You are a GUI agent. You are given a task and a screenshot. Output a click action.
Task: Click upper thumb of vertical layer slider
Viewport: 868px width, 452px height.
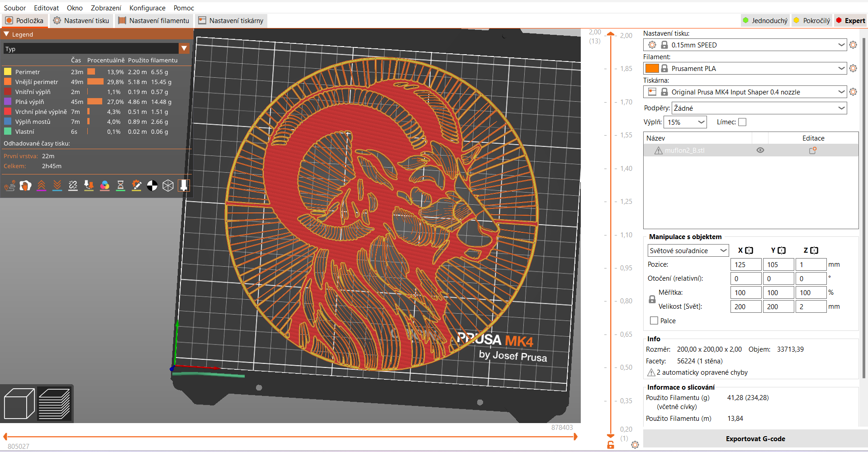(x=611, y=33)
